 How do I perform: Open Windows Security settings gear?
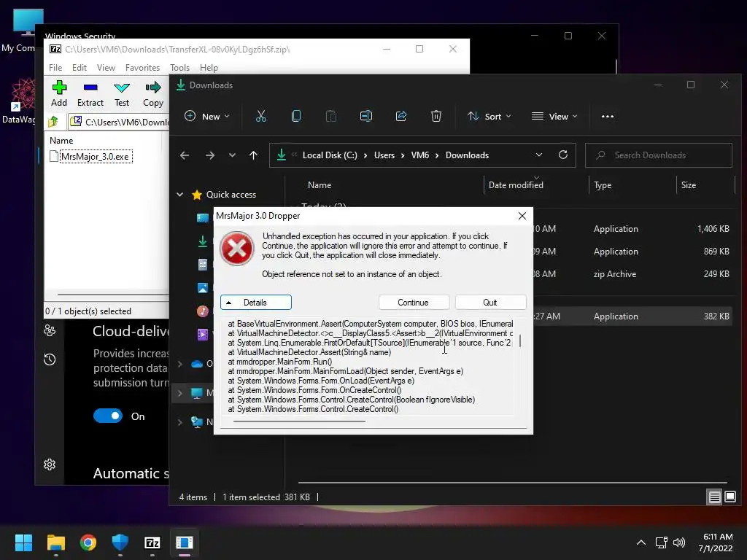tap(50, 464)
